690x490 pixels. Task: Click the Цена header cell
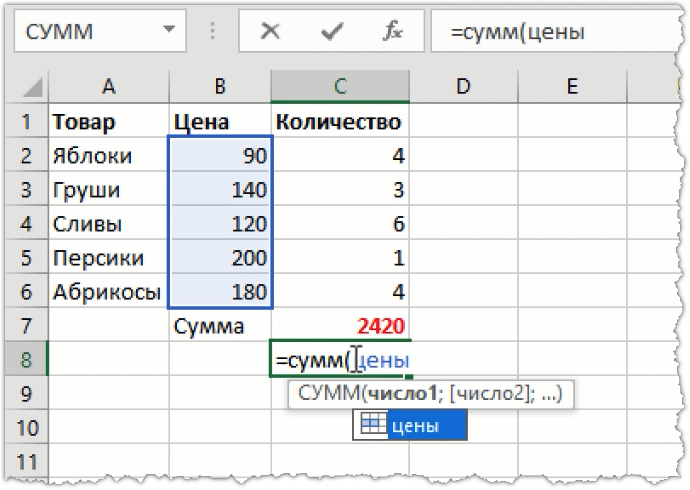click(220, 121)
